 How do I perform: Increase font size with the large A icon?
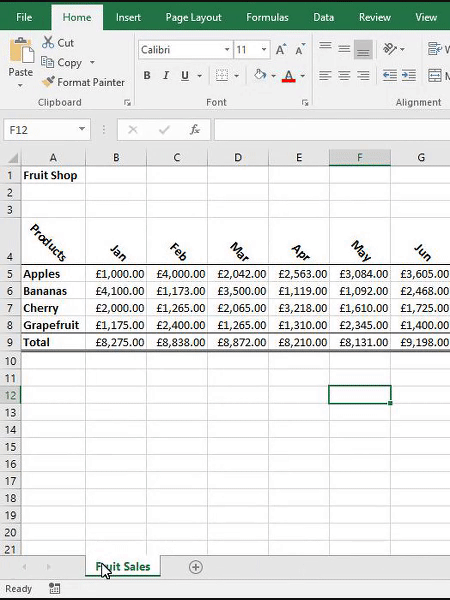coord(281,50)
